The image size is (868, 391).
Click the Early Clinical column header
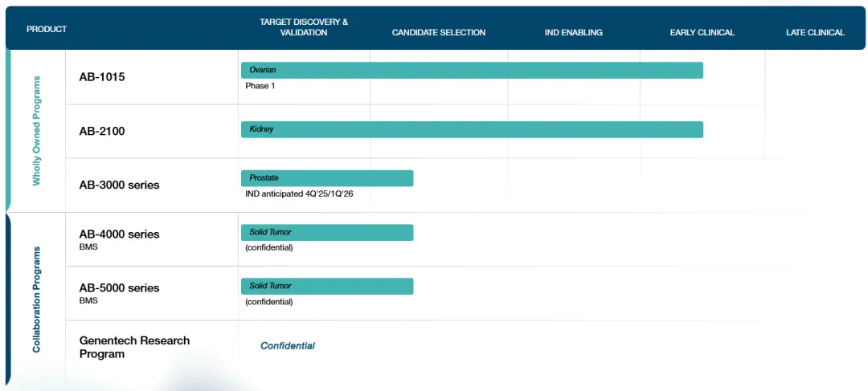click(x=702, y=33)
